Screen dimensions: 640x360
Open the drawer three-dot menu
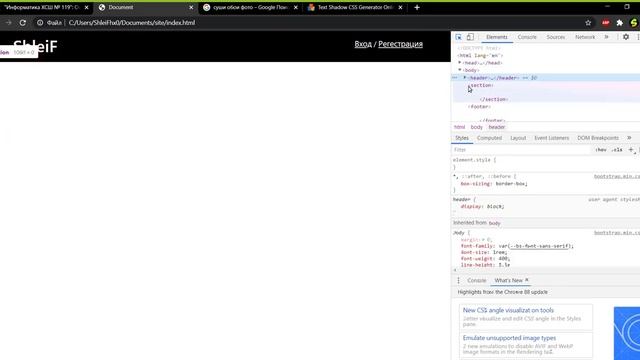point(458,280)
